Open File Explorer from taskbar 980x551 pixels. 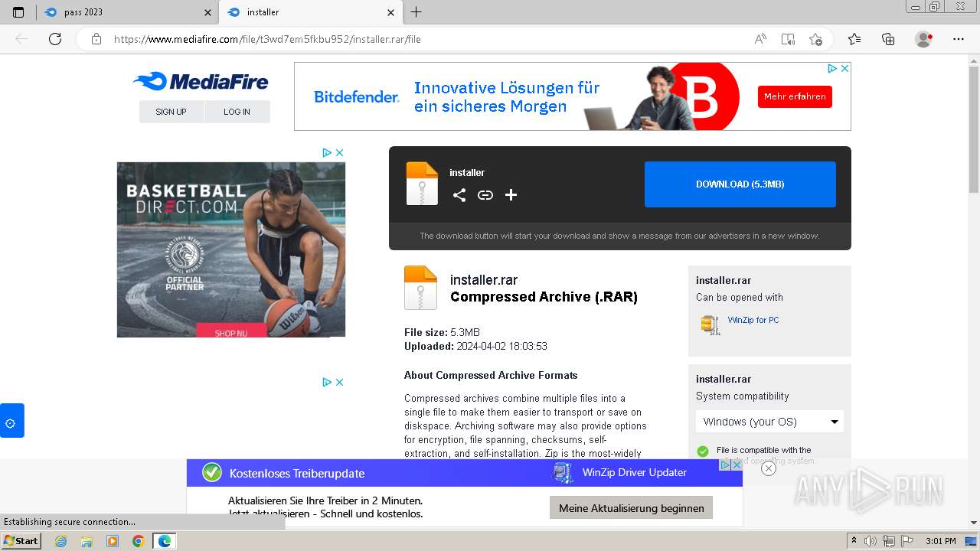click(87, 541)
